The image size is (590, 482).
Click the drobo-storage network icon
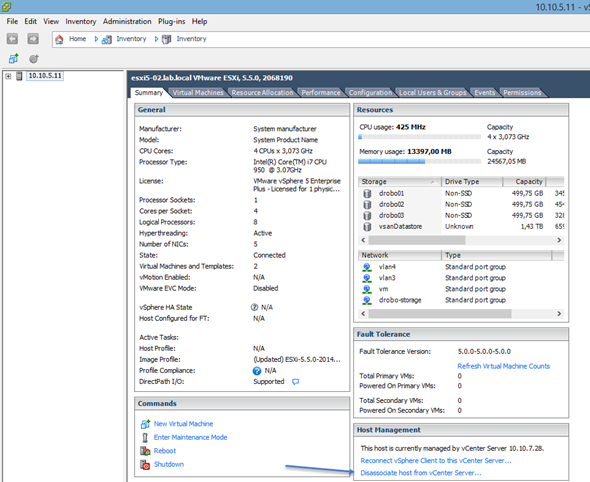click(x=366, y=300)
